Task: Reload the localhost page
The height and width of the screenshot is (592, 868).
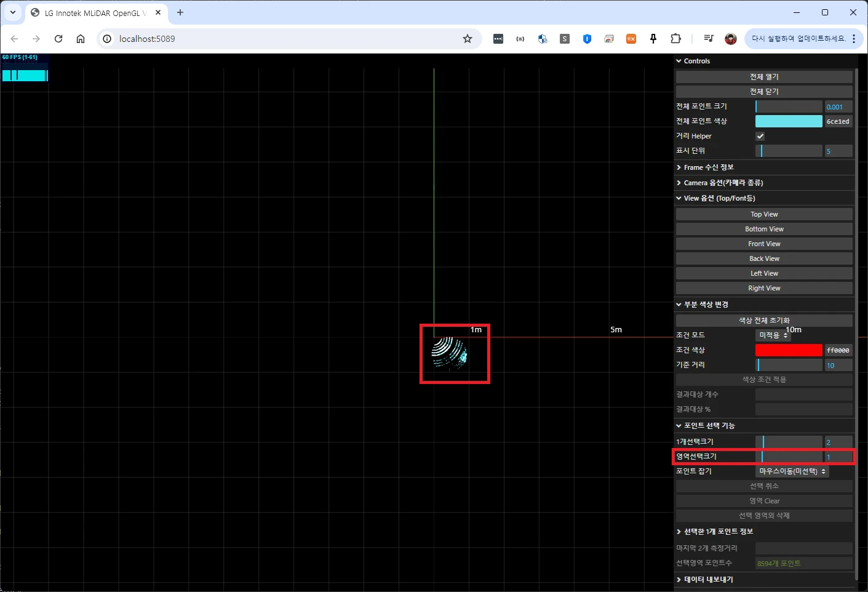Action: click(x=58, y=39)
